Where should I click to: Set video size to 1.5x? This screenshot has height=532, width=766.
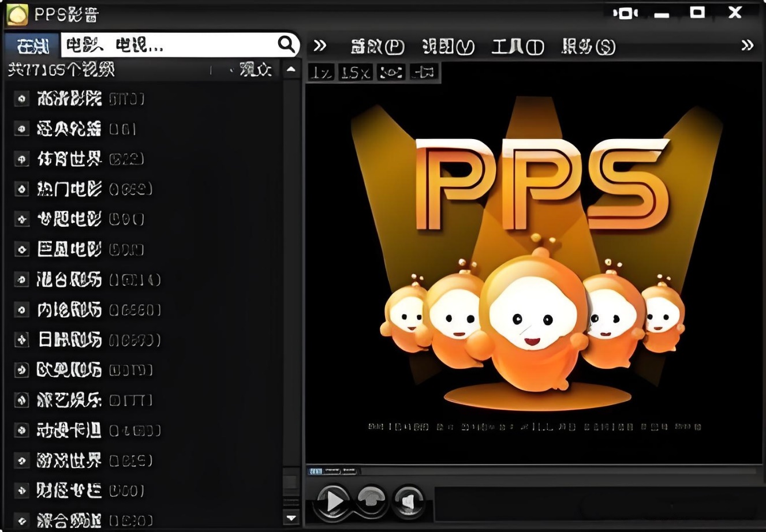point(356,73)
